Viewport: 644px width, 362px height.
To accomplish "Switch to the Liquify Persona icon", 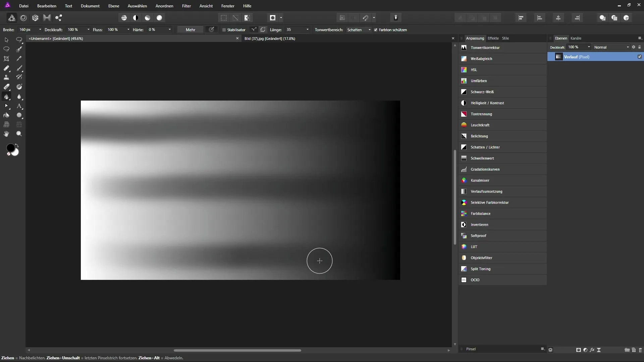I will point(23,18).
